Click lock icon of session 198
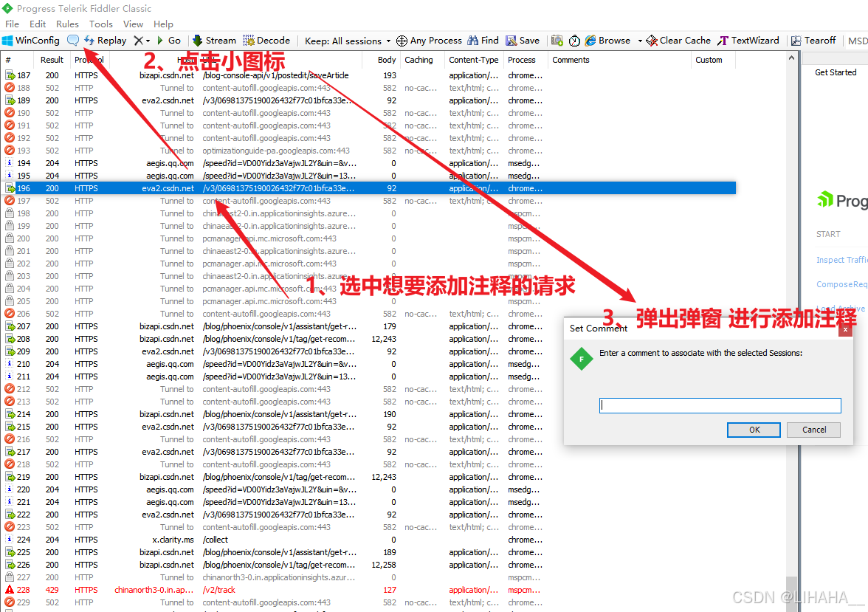The height and width of the screenshot is (612, 868). pos(10,213)
